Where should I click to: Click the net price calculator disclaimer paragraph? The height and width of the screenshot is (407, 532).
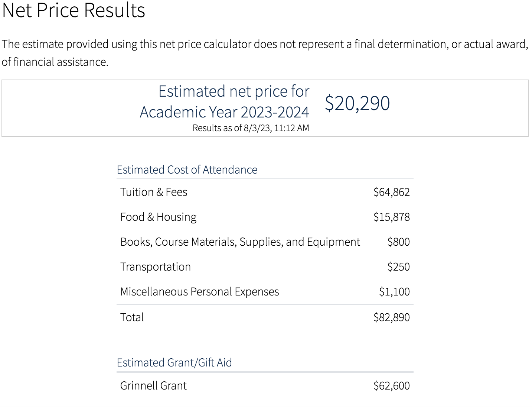[265, 53]
